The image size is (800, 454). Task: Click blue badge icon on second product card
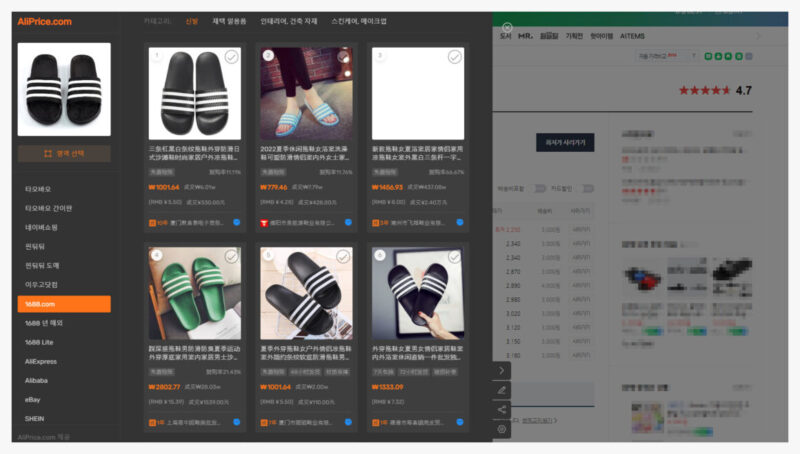click(349, 223)
